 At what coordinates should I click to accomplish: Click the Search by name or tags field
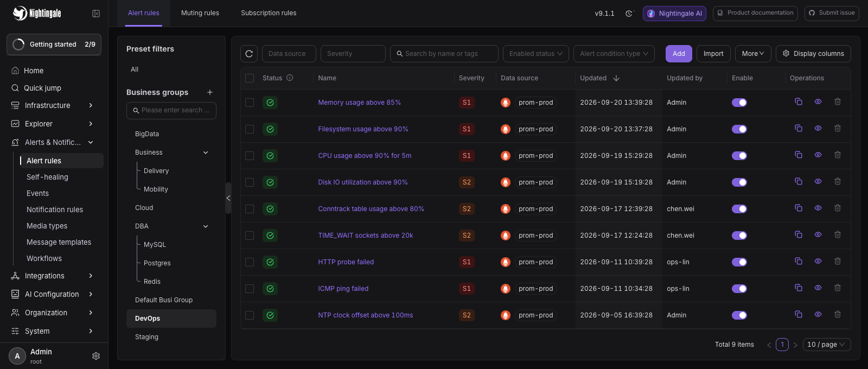tap(444, 54)
